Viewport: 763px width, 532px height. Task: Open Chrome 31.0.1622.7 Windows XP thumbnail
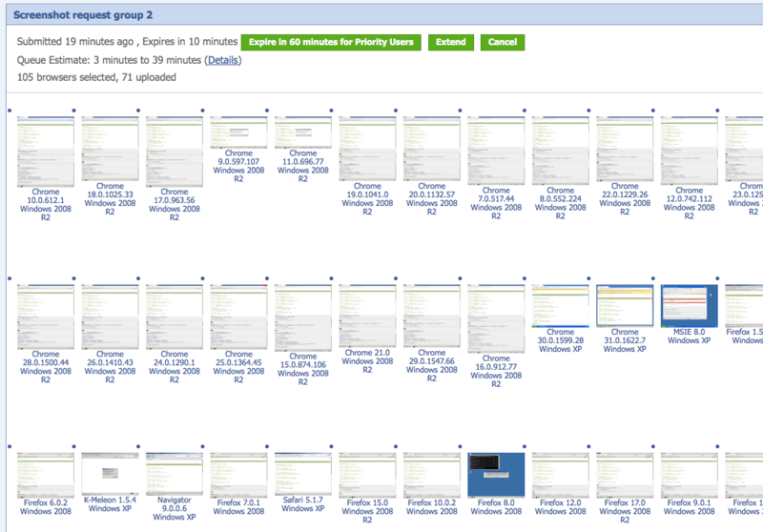pos(625,306)
